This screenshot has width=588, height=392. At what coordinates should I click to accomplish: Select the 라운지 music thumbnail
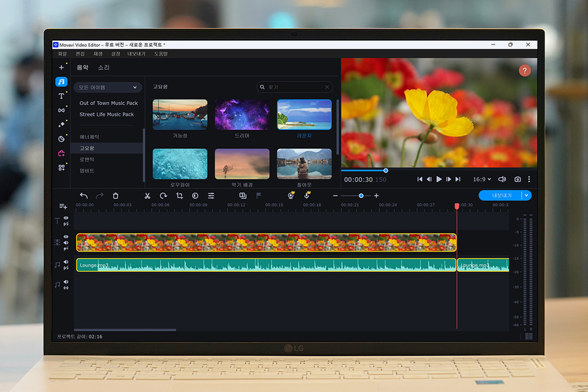tap(304, 115)
